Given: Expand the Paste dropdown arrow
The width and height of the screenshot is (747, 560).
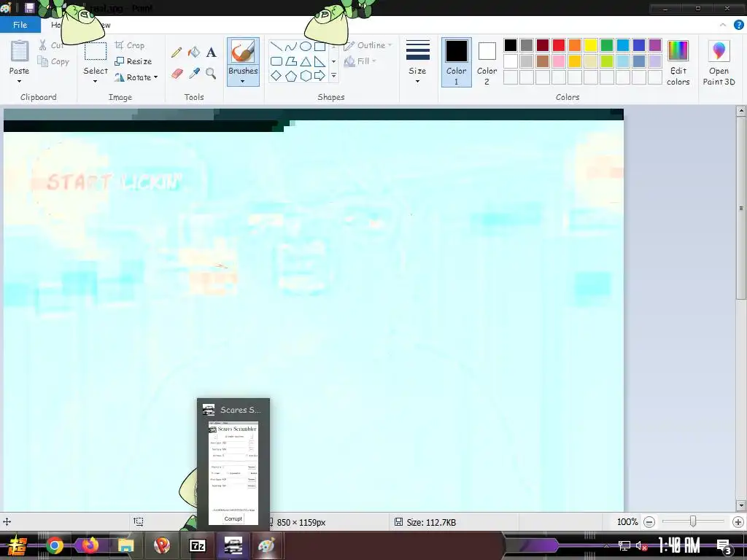Looking at the screenshot, I should (19, 82).
